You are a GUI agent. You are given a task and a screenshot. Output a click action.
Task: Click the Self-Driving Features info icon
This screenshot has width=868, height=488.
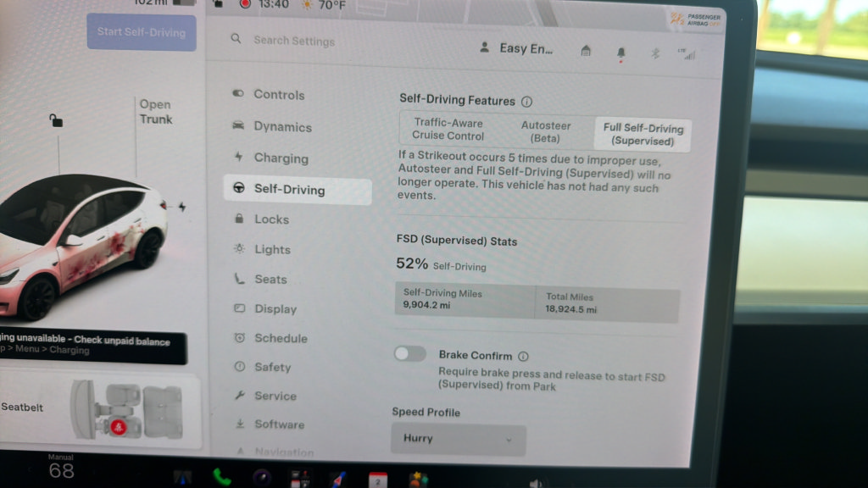pyautogui.click(x=526, y=102)
